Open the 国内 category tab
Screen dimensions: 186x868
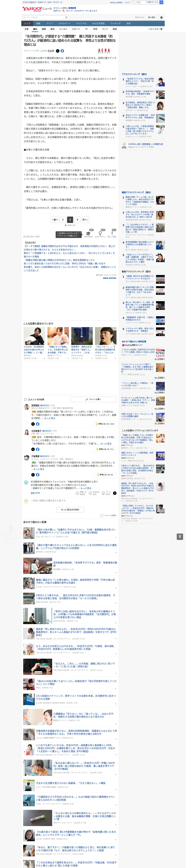tap(35, 29)
